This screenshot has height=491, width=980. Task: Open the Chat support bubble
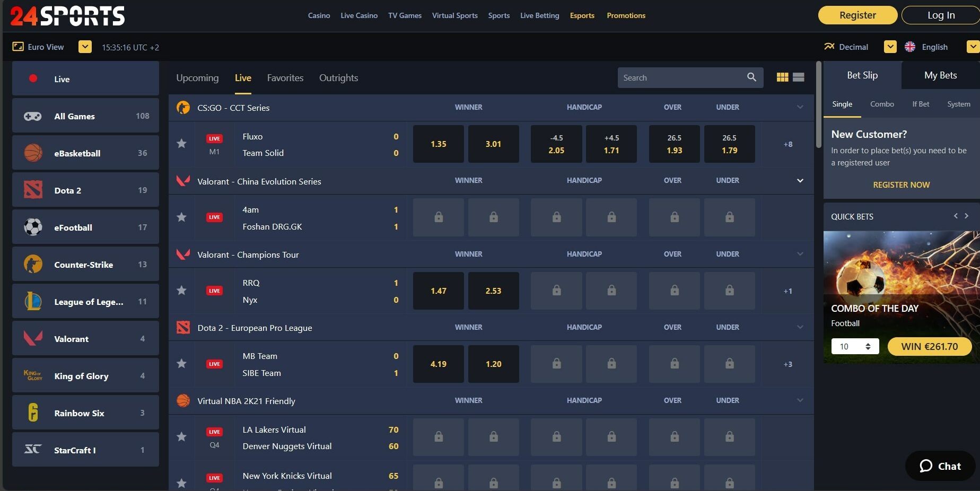940,466
